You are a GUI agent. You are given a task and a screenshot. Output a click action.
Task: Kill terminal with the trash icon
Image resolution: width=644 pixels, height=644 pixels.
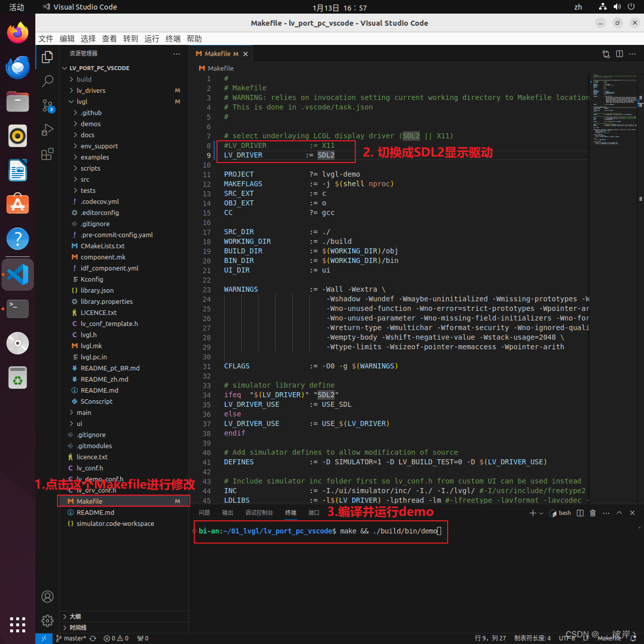click(x=593, y=513)
